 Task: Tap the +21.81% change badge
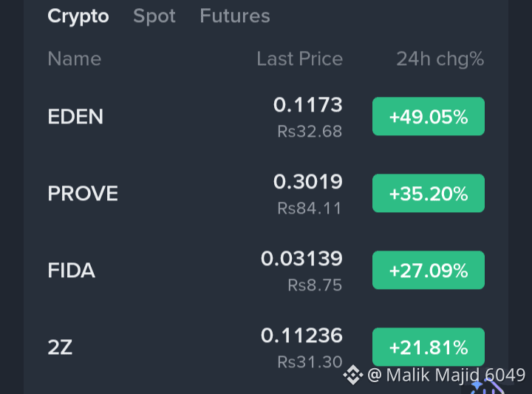428,347
